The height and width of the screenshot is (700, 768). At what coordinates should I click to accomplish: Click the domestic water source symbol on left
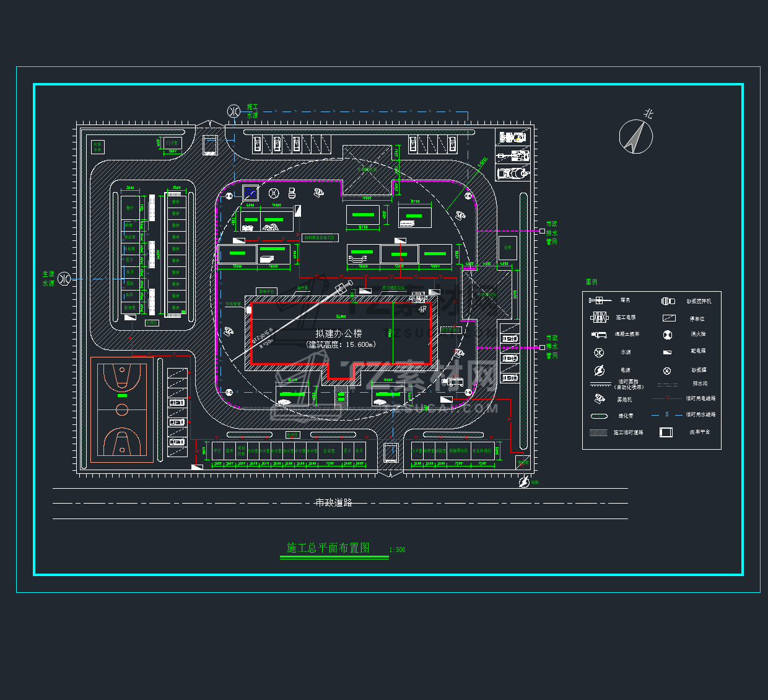tap(64, 279)
